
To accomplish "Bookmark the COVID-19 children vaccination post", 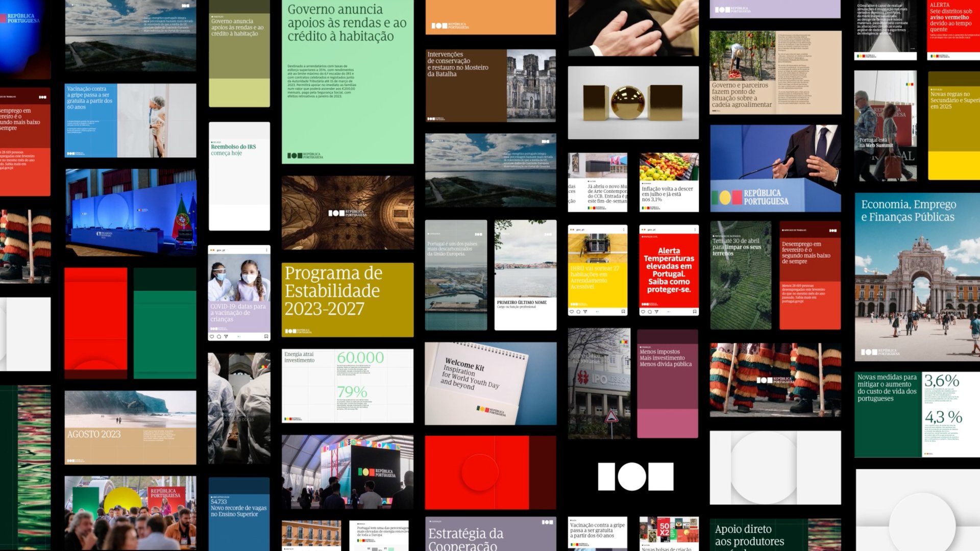I will click(x=266, y=337).
